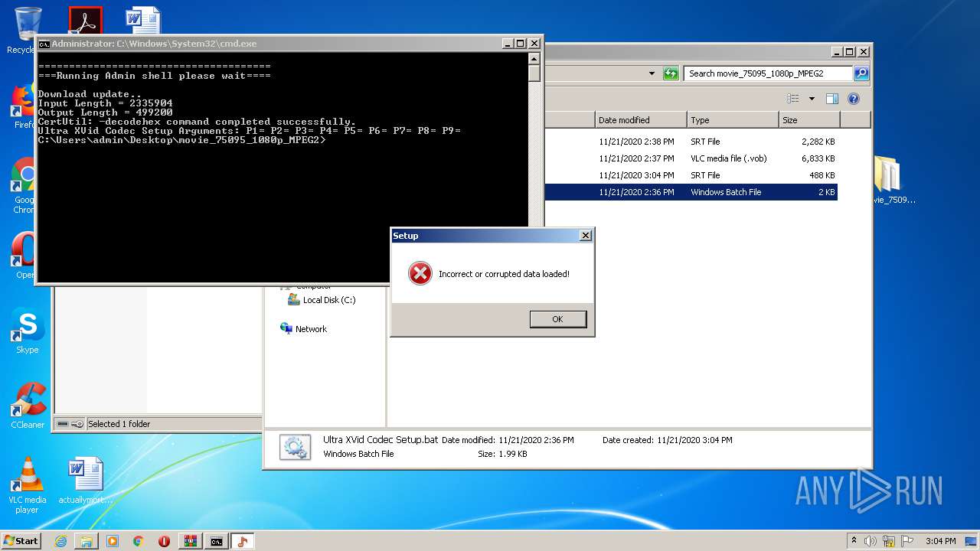Sort by Date modified column
This screenshot has width=980, height=551.
click(641, 120)
